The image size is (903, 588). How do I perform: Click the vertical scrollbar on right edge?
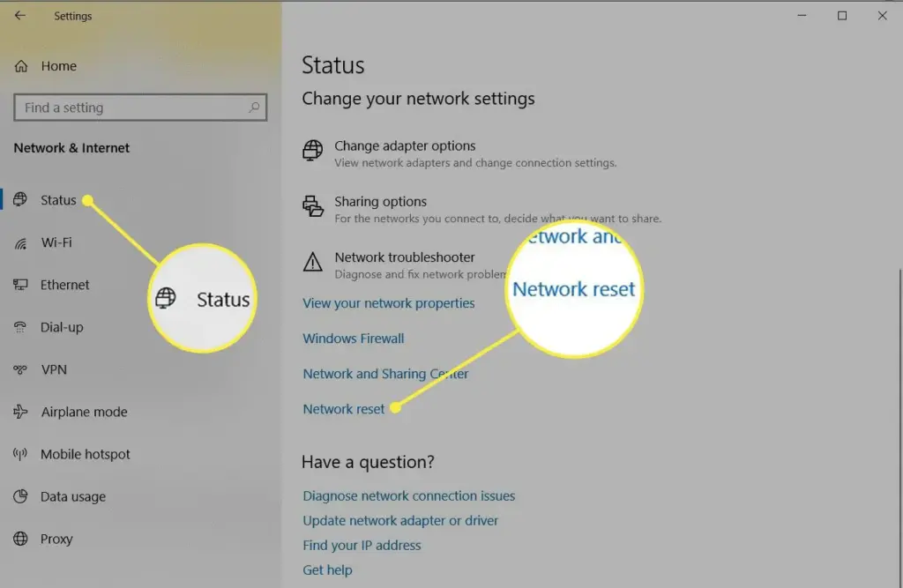pos(899,428)
